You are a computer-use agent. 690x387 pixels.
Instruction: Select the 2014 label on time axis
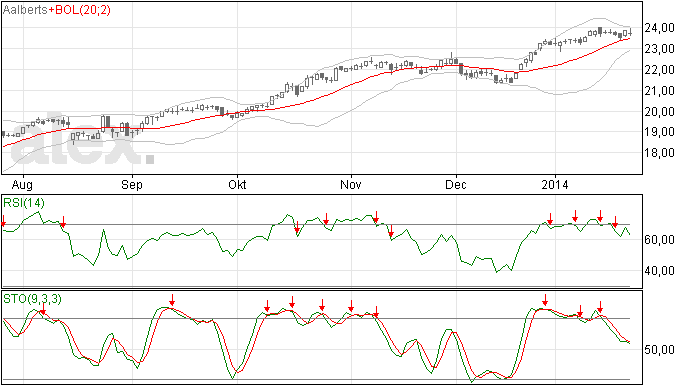click(x=555, y=184)
